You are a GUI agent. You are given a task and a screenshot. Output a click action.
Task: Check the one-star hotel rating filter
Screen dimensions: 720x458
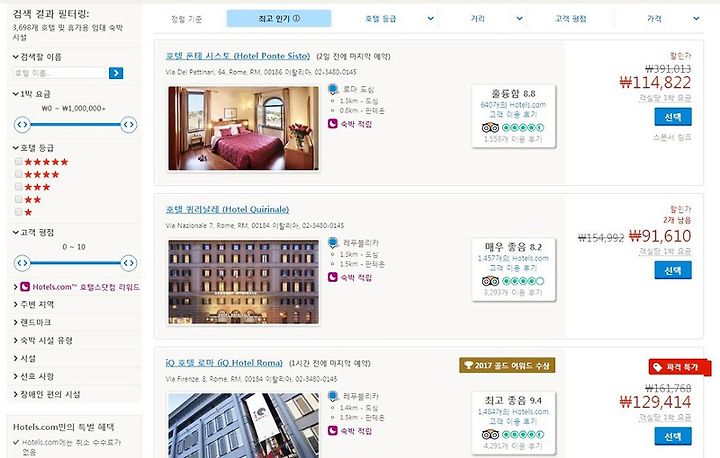pos(18,212)
